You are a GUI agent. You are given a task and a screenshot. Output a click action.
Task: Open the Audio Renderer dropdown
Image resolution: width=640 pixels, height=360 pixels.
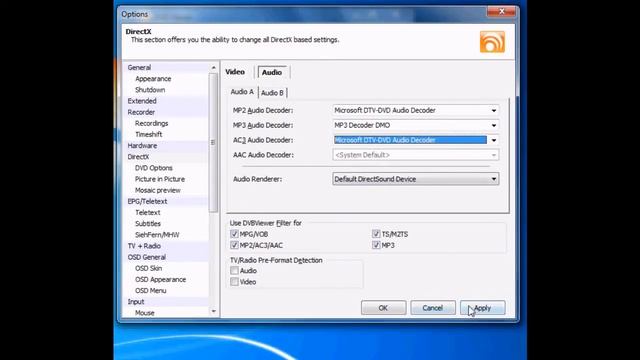416,179
